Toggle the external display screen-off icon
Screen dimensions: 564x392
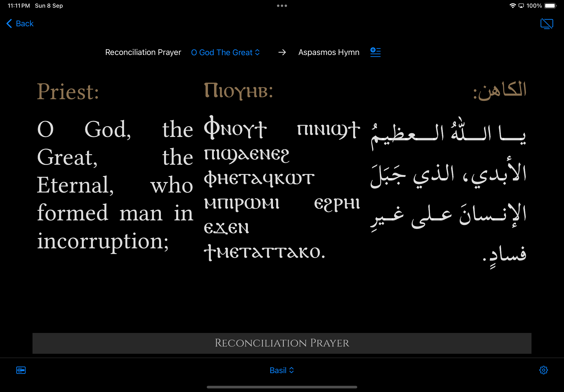(547, 24)
